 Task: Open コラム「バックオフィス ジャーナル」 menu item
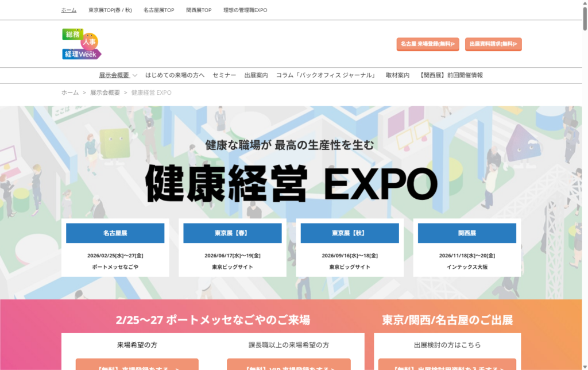[327, 75]
